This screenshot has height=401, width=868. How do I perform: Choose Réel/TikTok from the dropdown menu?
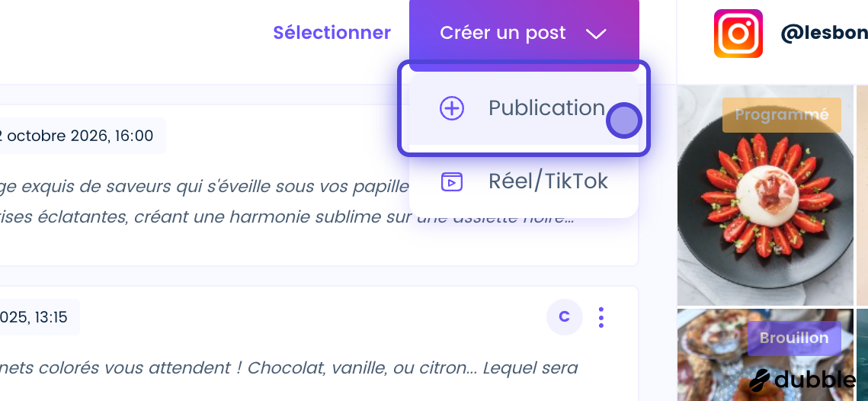click(x=524, y=181)
